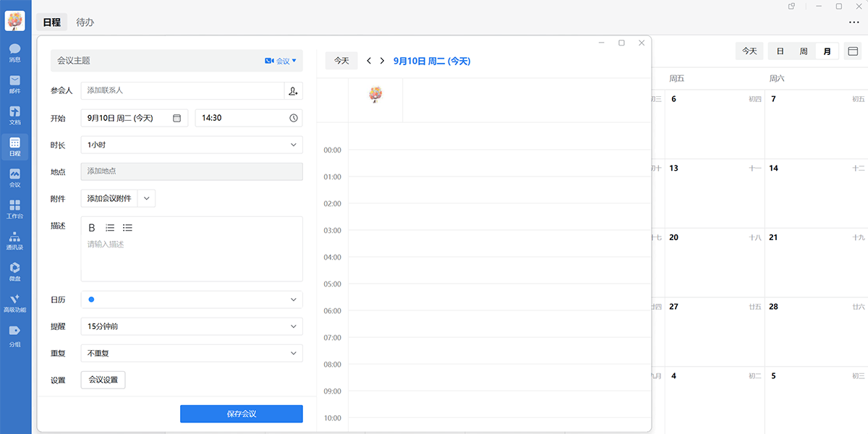The image size is (868, 434).
Task: Open the 邮件 mail sidebar icon
Action: coord(14,84)
